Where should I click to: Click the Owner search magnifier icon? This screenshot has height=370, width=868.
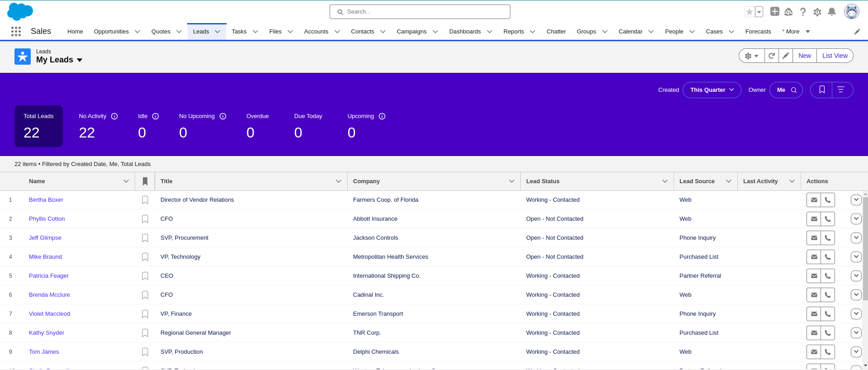(794, 90)
